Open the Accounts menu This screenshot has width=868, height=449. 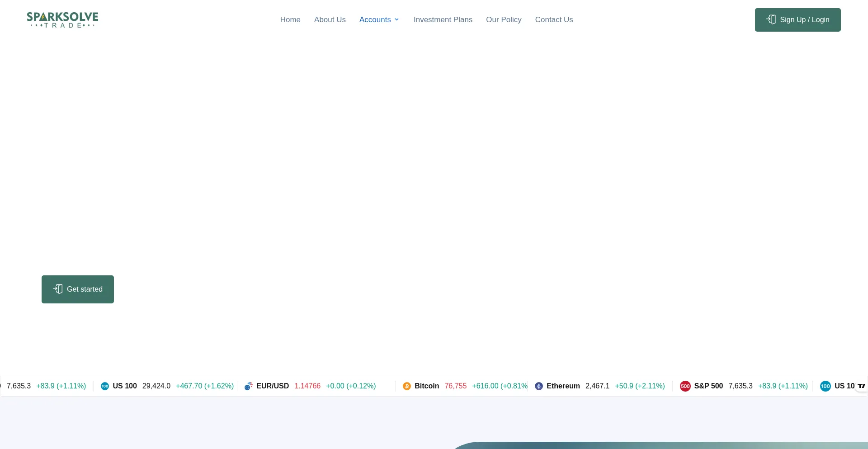[x=375, y=20]
